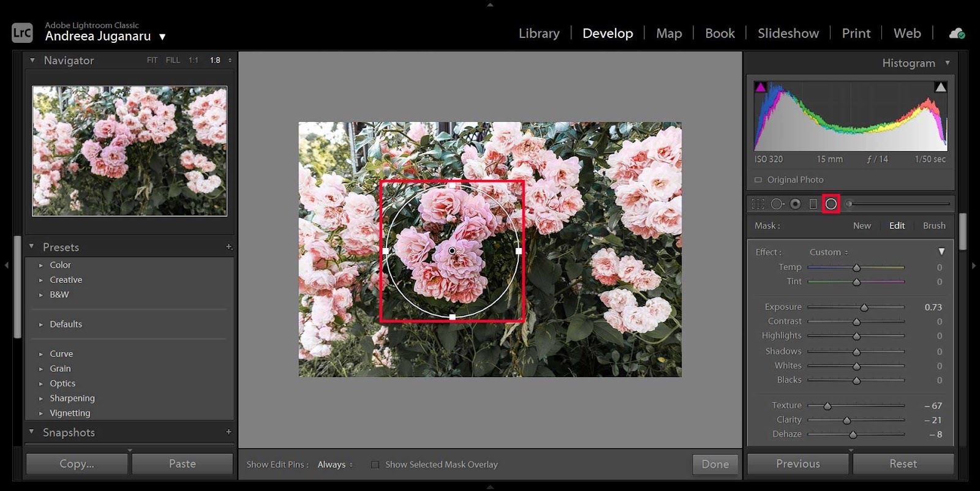Open the Effect Custom preset dropdown
Image resolution: width=980 pixels, height=491 pixels.
[829, 252]
